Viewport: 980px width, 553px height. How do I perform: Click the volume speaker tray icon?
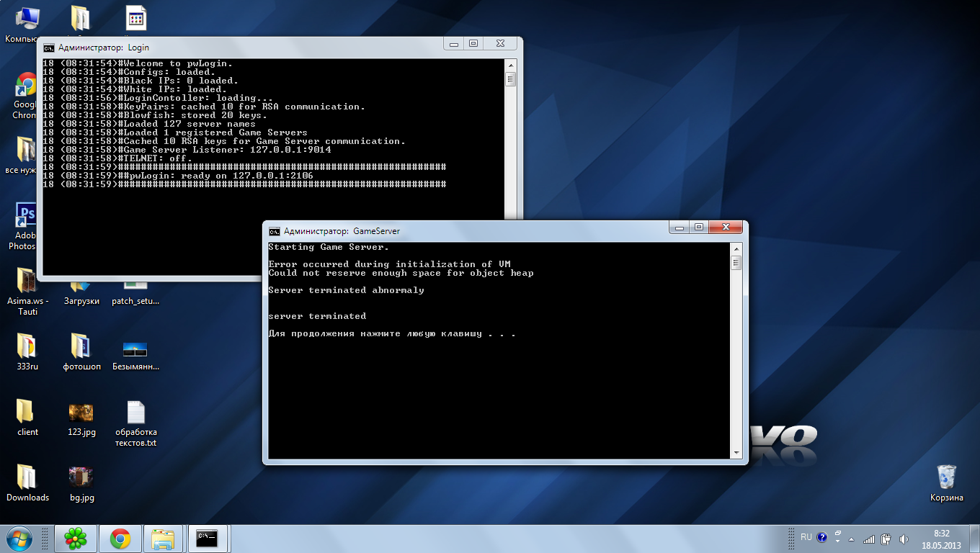pos(902,539)
